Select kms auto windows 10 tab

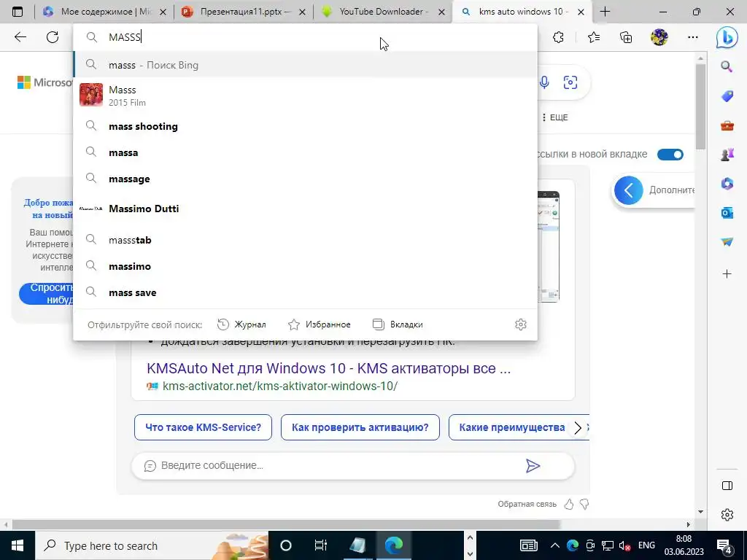click(522, 12)
